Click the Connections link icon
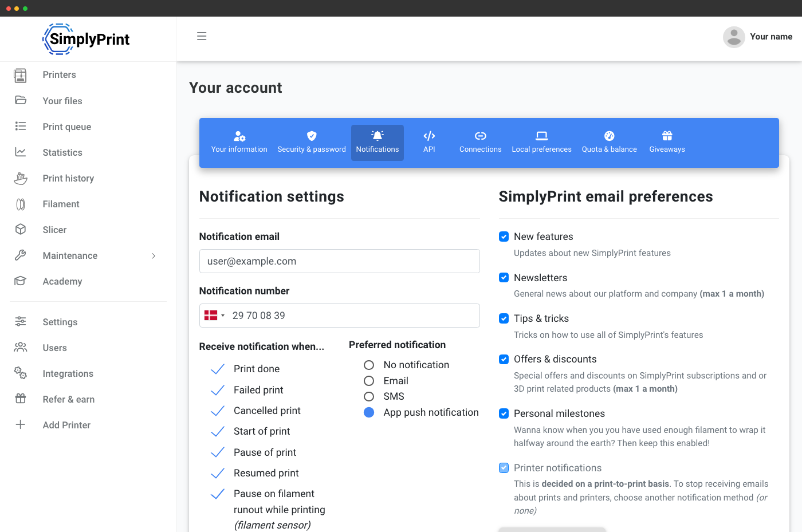 [x=481, y=136]
